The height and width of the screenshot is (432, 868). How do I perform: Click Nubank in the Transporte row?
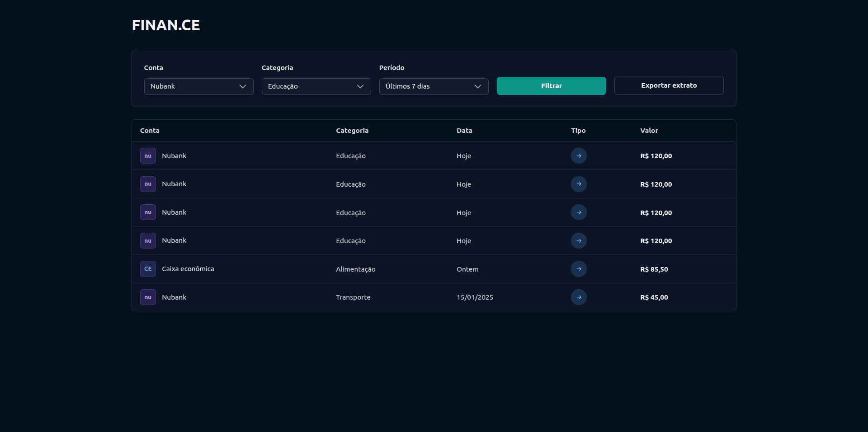click(174, 297)
